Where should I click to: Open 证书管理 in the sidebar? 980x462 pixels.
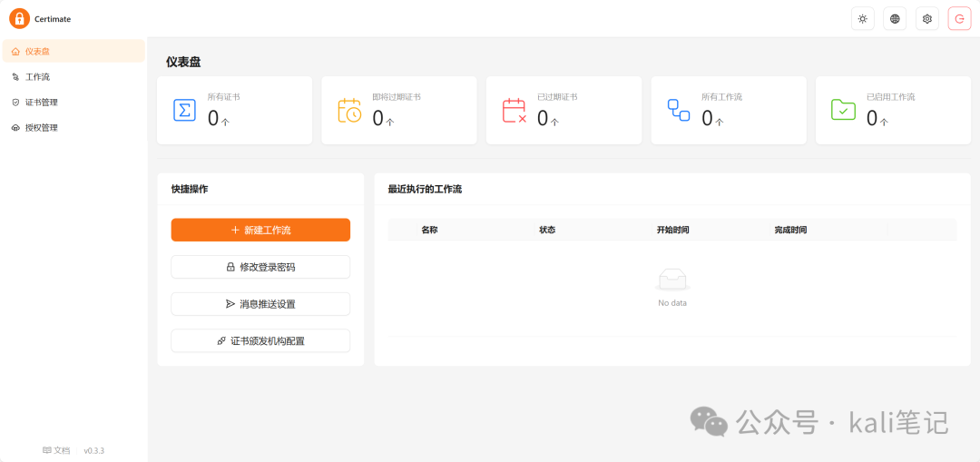[x=73, y=103]
